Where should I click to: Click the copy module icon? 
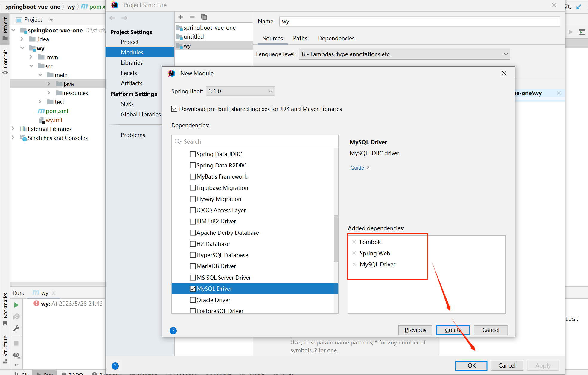[x=204, y=17]
